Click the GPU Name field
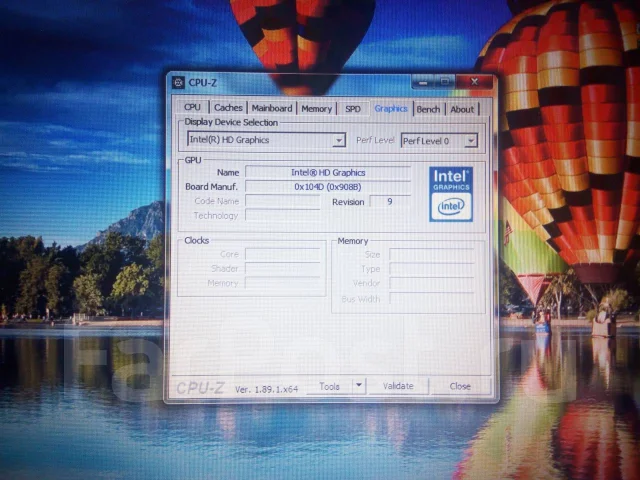The image size is (640, 480). pos(328,172)
